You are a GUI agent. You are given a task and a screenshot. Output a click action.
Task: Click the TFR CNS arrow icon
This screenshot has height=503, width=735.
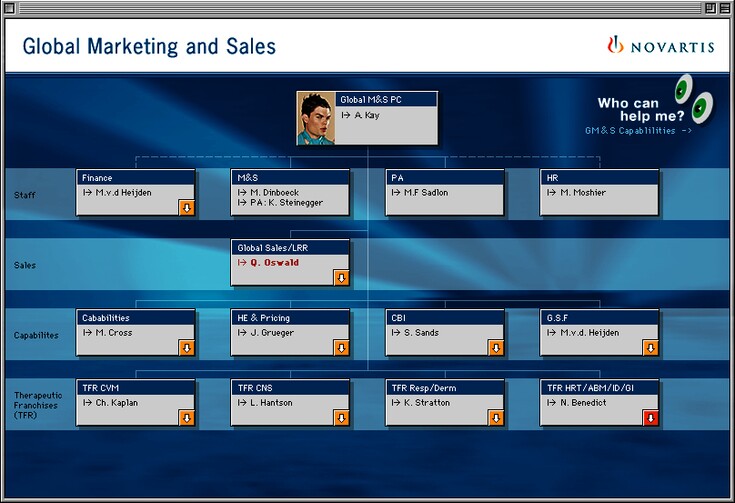342,417
